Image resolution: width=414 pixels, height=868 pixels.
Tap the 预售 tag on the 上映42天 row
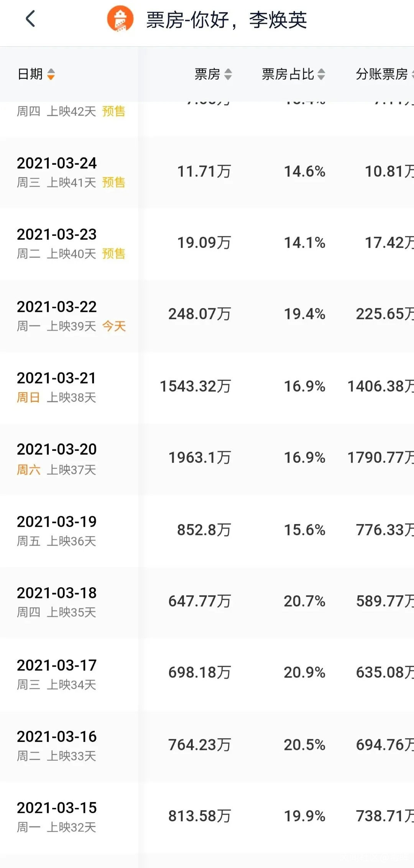click(x=114, y=111)
